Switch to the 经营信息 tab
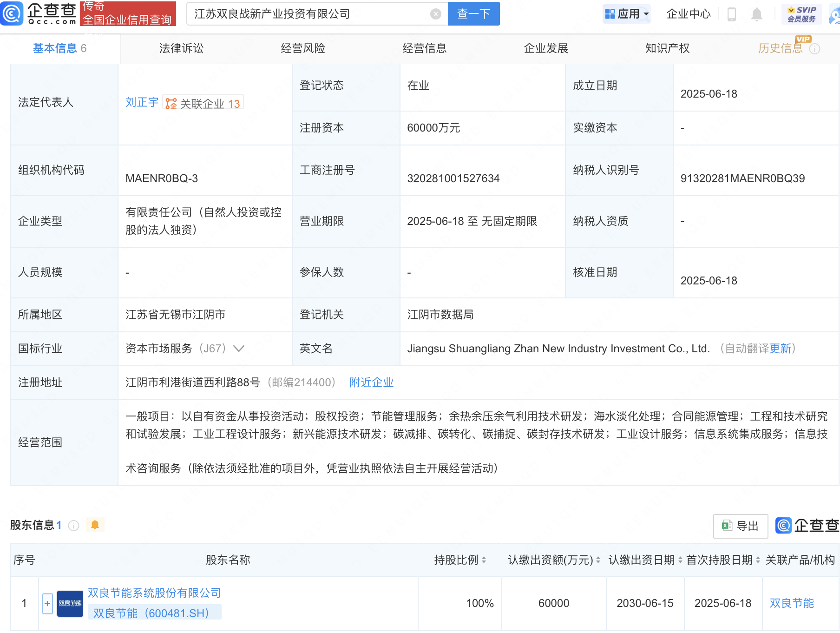Screen dimensions: 840x633 pos(425,48)
